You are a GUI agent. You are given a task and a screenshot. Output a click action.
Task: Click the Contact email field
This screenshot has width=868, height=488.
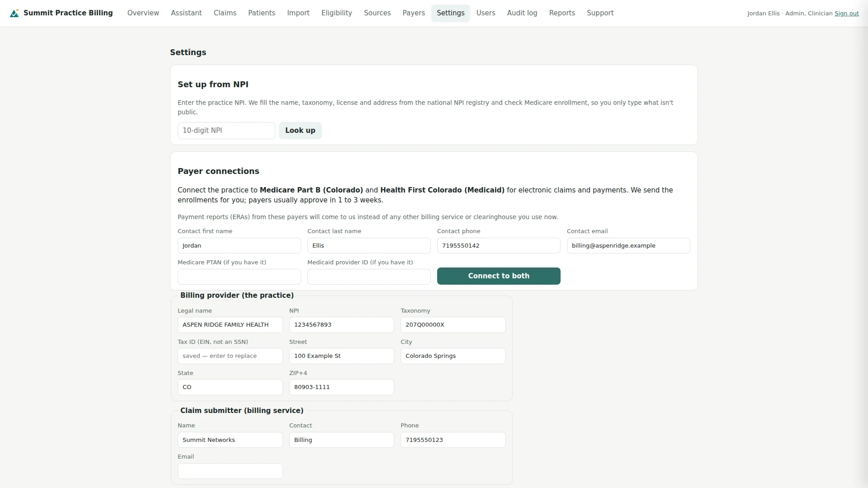coord(628,246)
